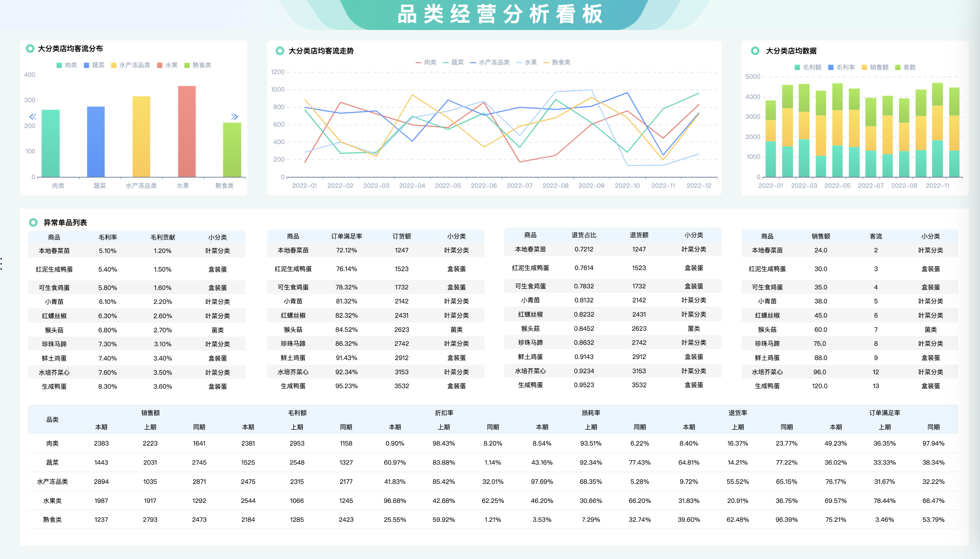Click the green 熟食类 bar
Image resolution: width=980 pixels, height=559 pixels.
tap(232, 150)
